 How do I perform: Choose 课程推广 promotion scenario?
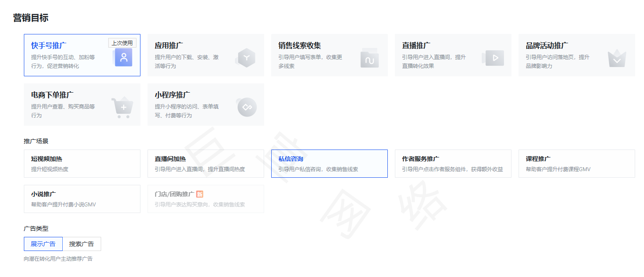576,163
